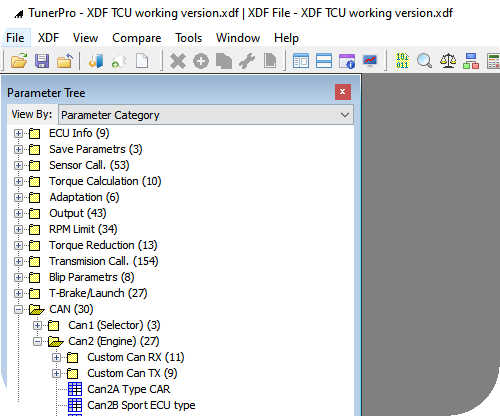Click the open folder toolbar icon
This screenshot has width=500, height=416.
tap(19, 61)
